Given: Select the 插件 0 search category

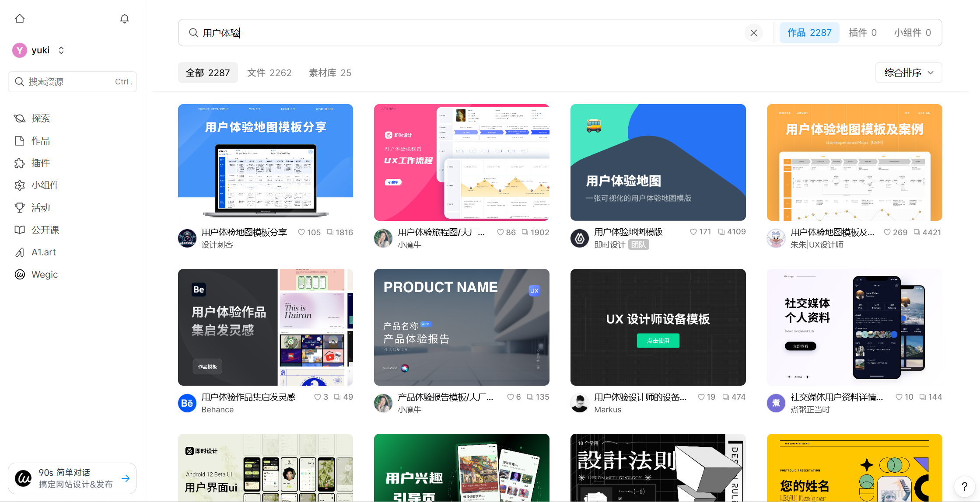Looking at the screenshot, I should tap(862, 33).
